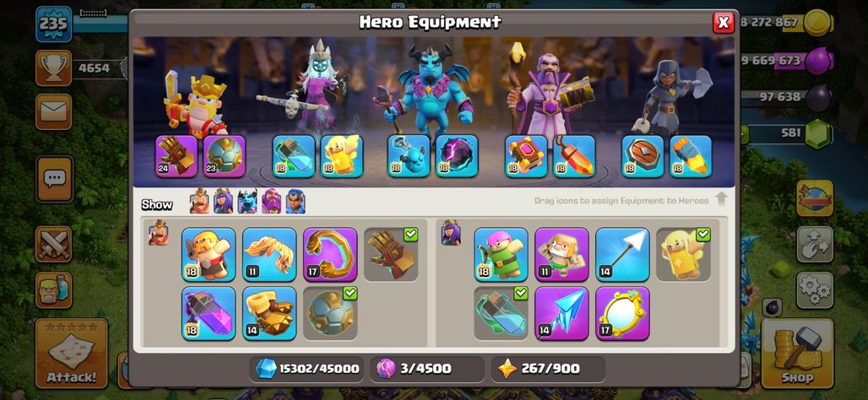Choose the Archer Puppet equipment
The width and height of the screenshot is (868, 400).
coord(501,255)
